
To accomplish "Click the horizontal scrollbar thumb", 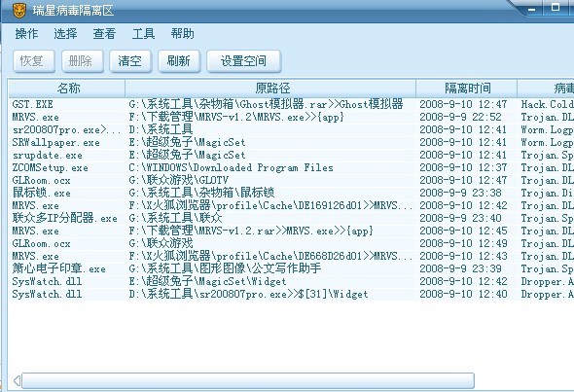I will coord(248,380).
